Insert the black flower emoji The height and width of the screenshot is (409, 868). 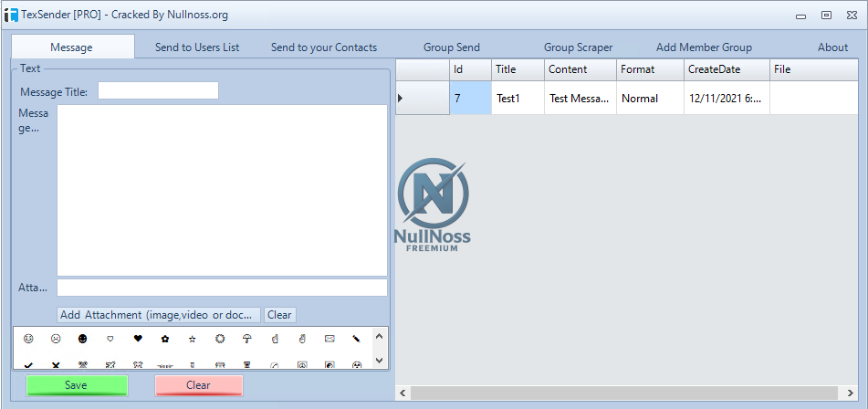(x=165, y=339)
